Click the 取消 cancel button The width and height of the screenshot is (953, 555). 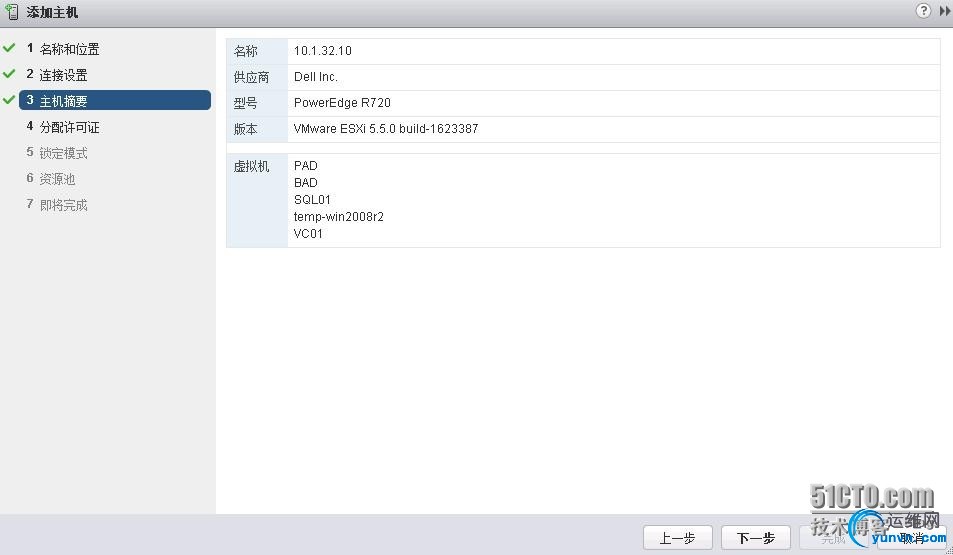point(912,538)
